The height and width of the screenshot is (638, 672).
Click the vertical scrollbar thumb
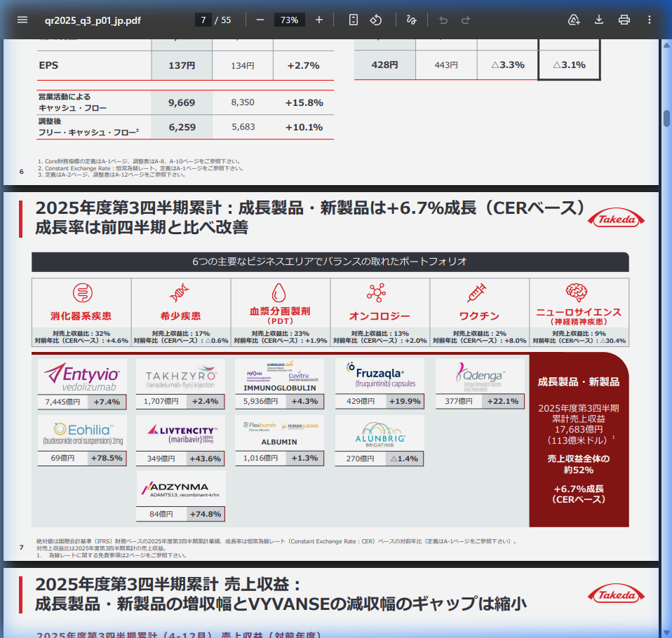pos(666,118)
